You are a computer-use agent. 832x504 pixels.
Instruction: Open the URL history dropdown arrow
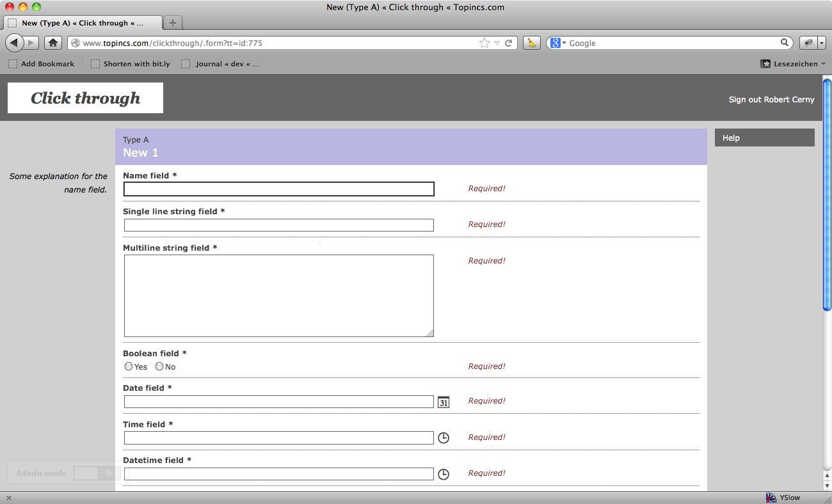pyautogui.click(x=497, y=43)
